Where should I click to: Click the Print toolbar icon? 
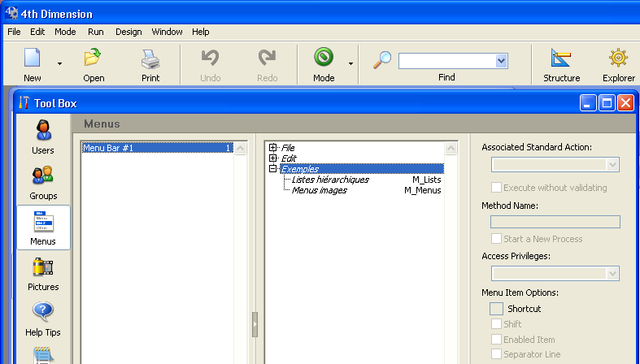[150, 58]
